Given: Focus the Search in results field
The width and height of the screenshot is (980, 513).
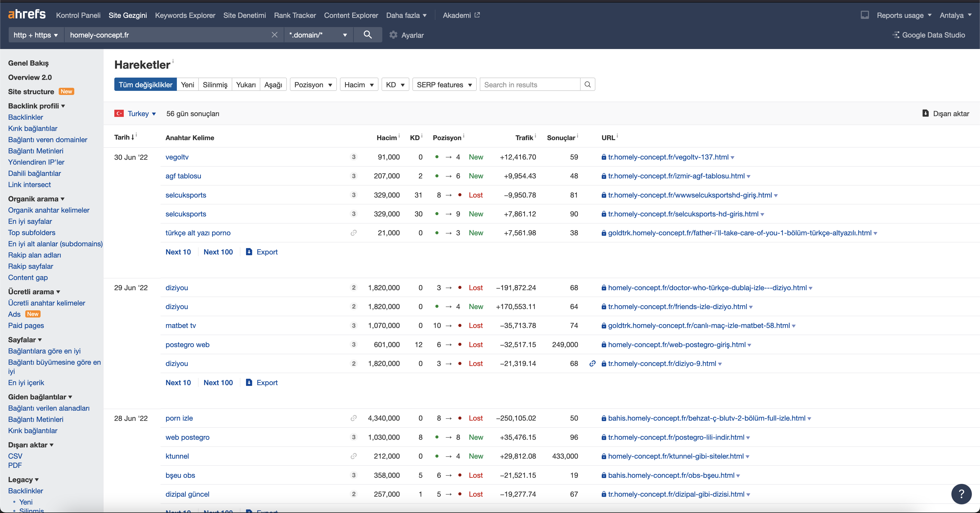Looking at the screenshot, I should click(x=530, y=84).
